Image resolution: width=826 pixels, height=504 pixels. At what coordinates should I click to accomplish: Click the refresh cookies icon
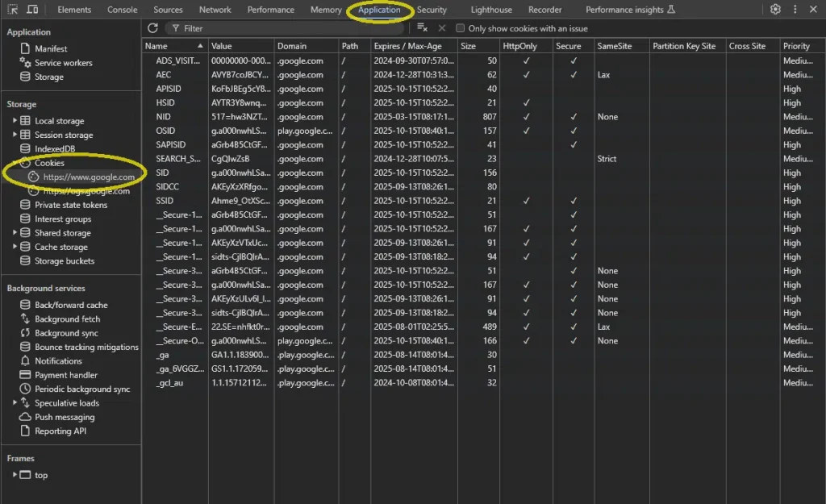pyautogui.click(x=152, y=28)
